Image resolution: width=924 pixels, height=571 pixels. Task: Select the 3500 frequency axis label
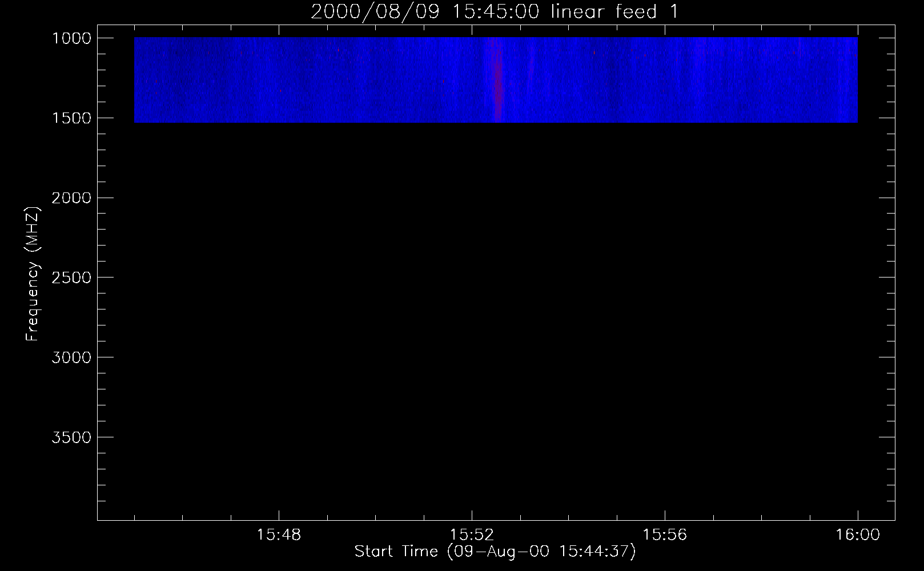point(71,437)
